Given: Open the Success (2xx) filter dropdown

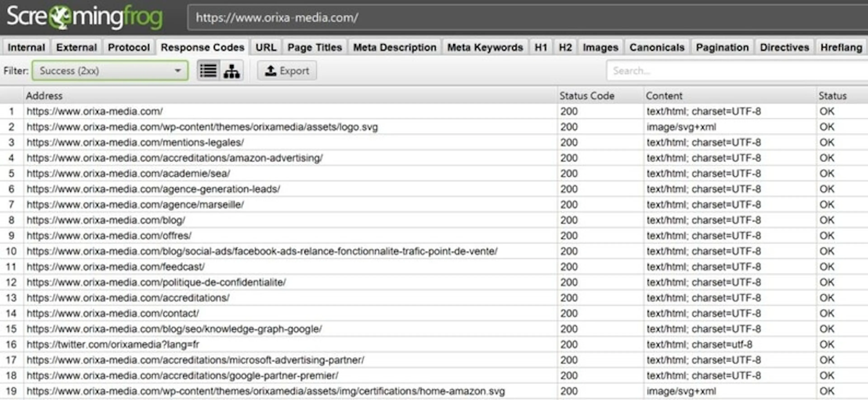Looking at the screenshot, I should [178, 71].
